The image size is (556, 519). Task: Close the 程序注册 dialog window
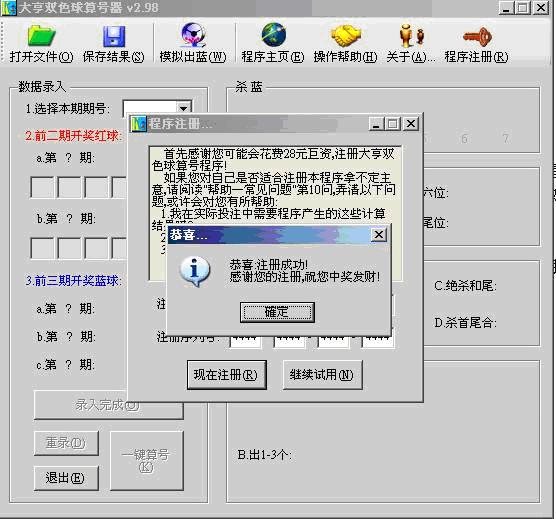[411, 124]
